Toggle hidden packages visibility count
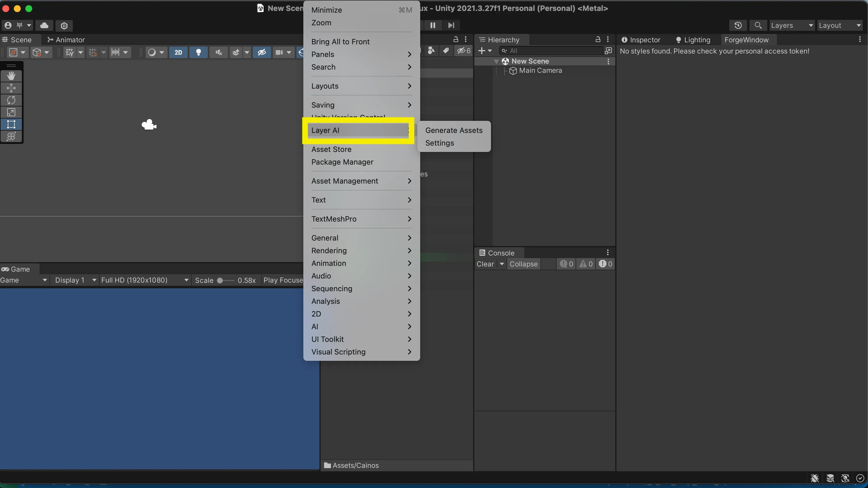Screen dimensions: 868x488 pyautogui.click(x=464, y=51)
